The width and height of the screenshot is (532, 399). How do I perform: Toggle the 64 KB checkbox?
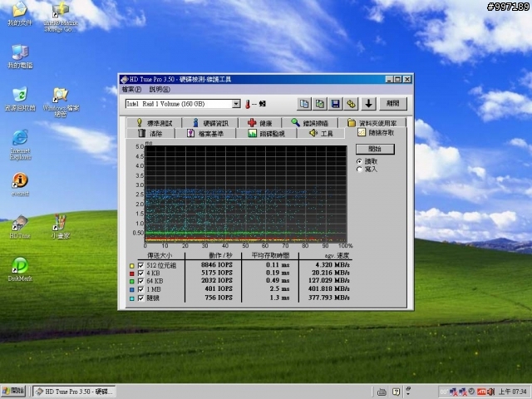coord(140,281)
